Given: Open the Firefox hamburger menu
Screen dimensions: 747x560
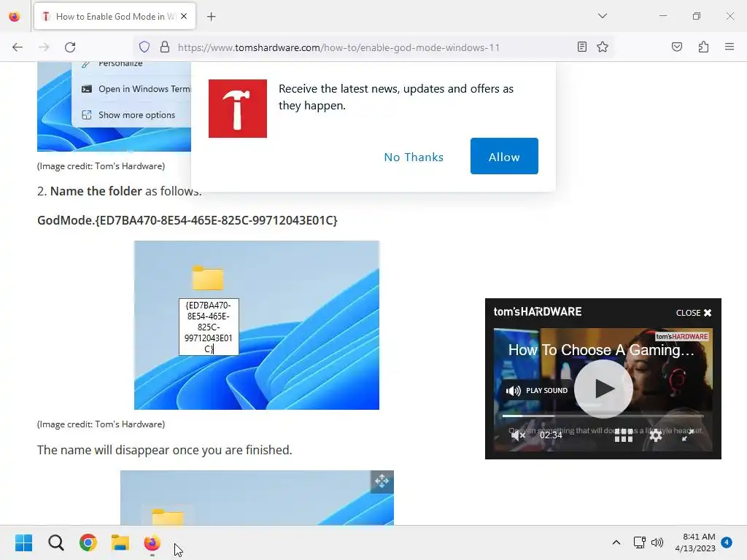Looking at the screenshot, I should [x=729, y=47].
